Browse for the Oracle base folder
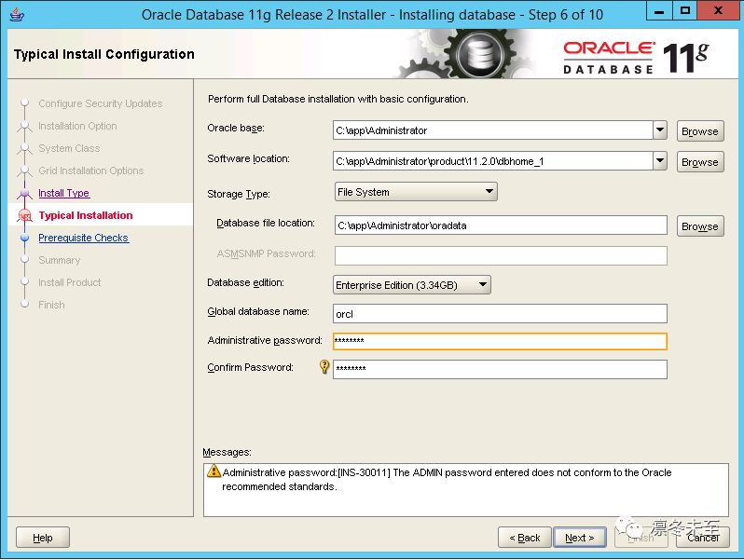 pyautogui.click(x=700, y=131)
